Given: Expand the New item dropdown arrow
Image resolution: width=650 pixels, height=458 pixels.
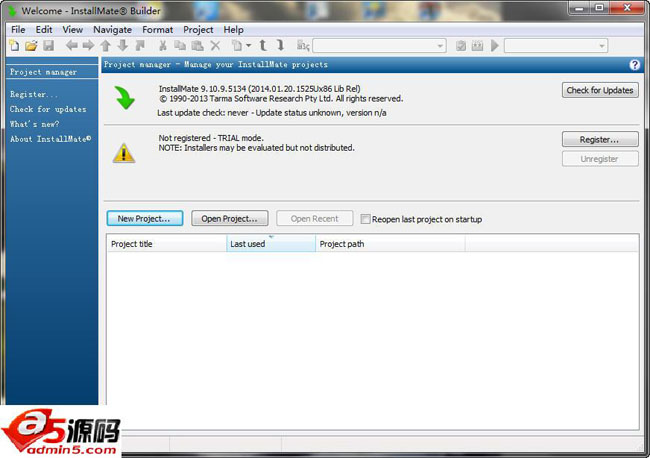Looking at the screenshot, I should (248, 45).
